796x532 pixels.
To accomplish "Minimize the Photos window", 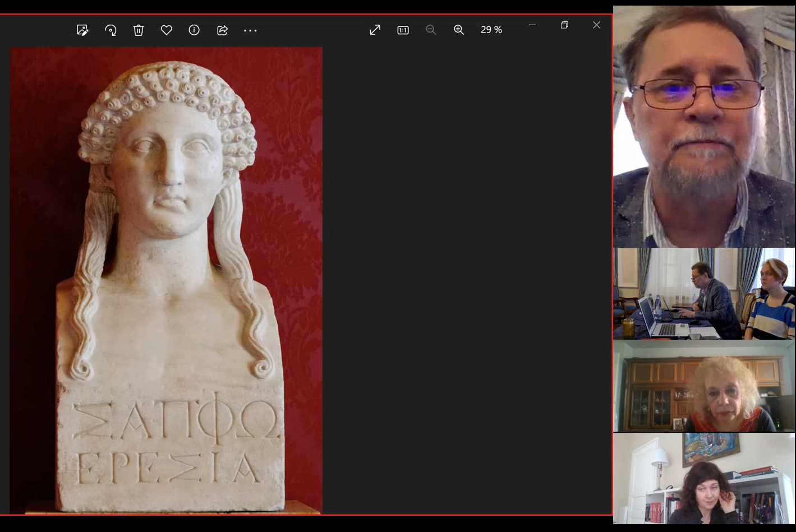I will pyautogui.click(x=532, y=25).
